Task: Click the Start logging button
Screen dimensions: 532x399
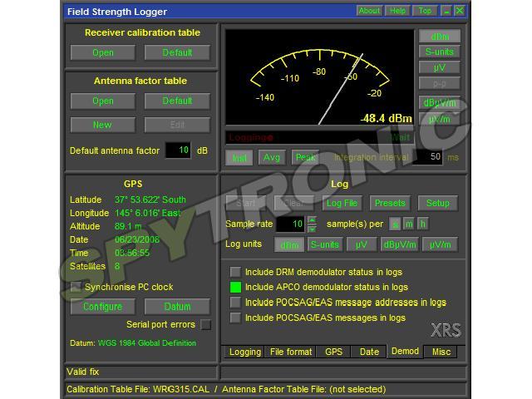Action: [x=246, y=203]
